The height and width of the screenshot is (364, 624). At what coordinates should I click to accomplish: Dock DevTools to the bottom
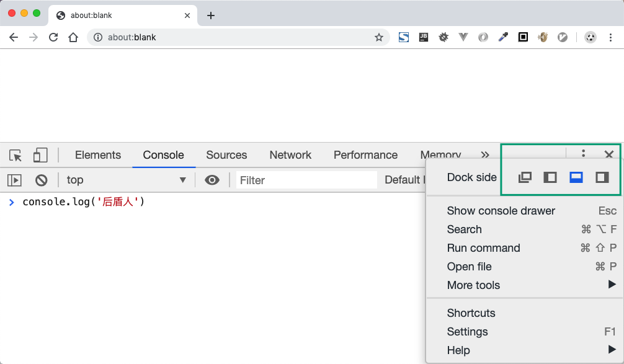(x=576, y=178)
